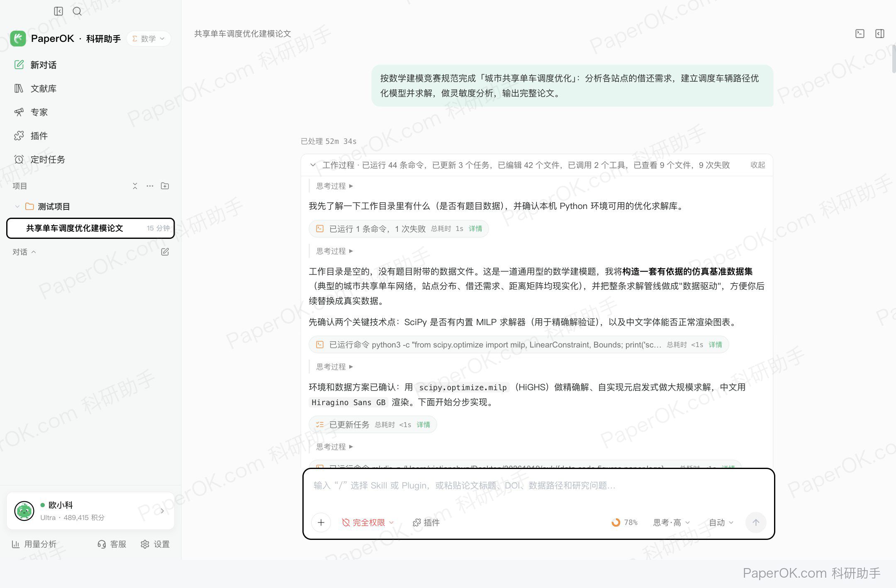896x588 pixels.
Task: Click 收起 to fold work process
Action: tap(757, 165)
